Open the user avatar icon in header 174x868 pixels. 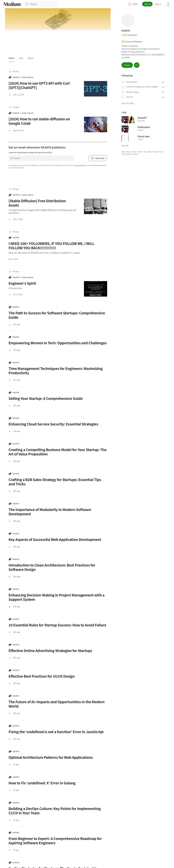tap(168, 4)
